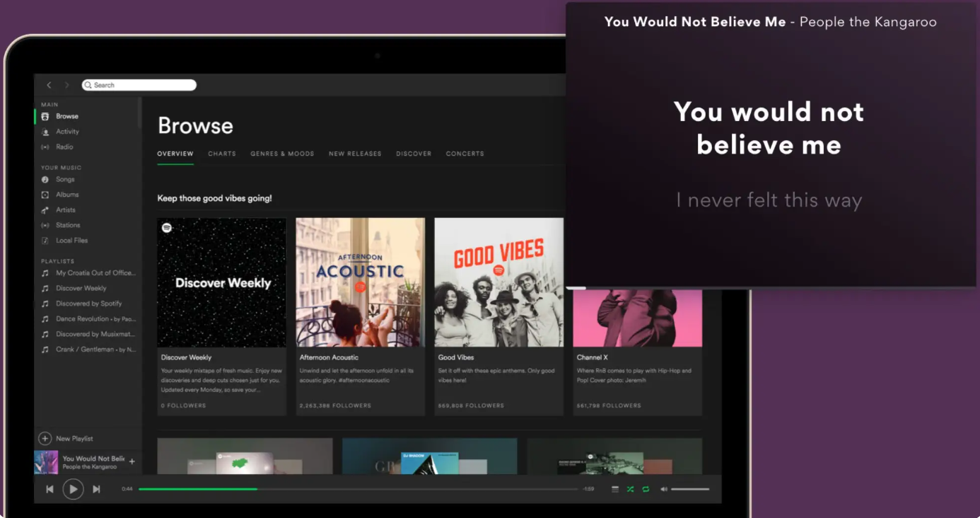This screenshot has width=980, height=518.
Task: Click the volume slider
Action: tap(690, 489)
